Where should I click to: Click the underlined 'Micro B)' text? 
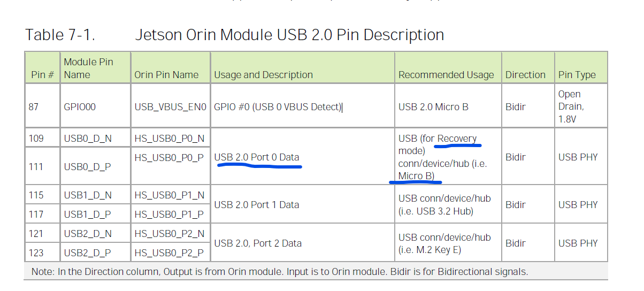coord(416,176)
